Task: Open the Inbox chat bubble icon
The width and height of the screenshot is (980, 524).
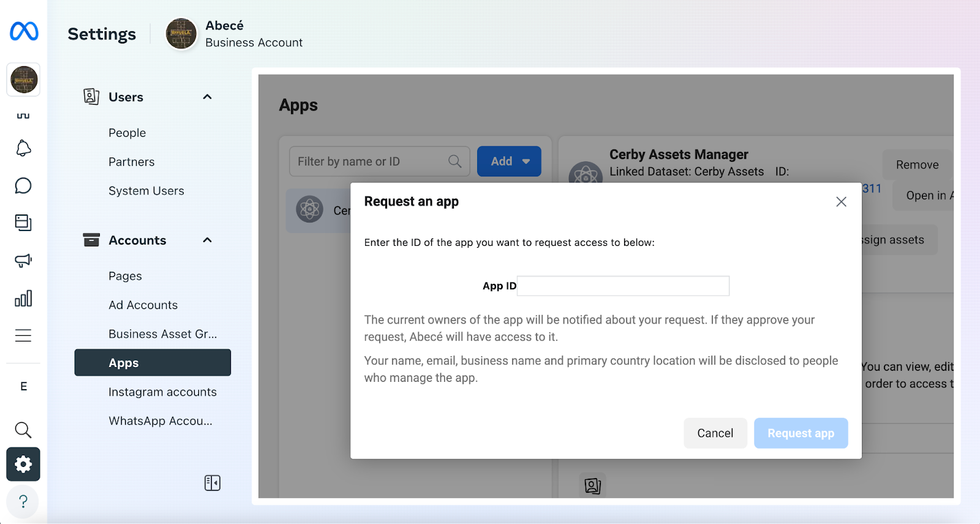Action: pos(23,186)
